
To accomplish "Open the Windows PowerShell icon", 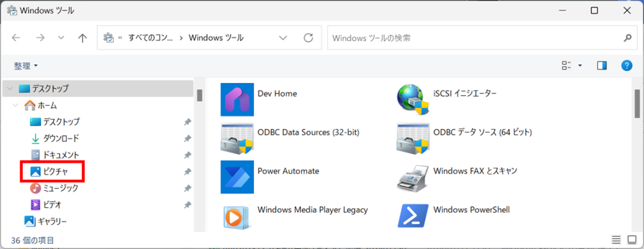I will coord(413,216).
